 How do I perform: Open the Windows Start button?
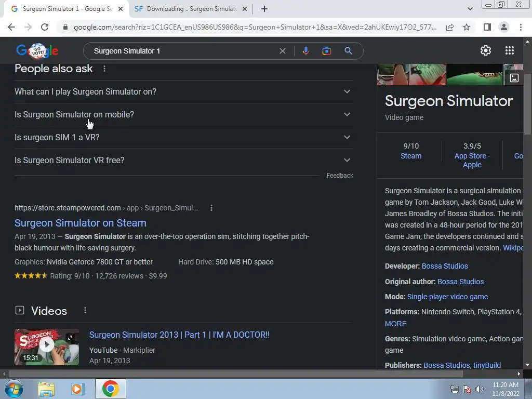point(14,389)
